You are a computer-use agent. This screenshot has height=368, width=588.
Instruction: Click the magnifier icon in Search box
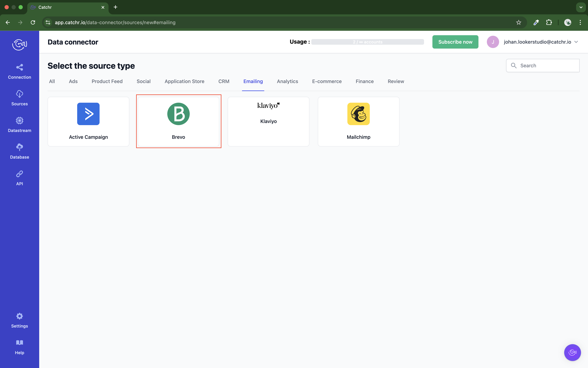(x=514, y=66)
